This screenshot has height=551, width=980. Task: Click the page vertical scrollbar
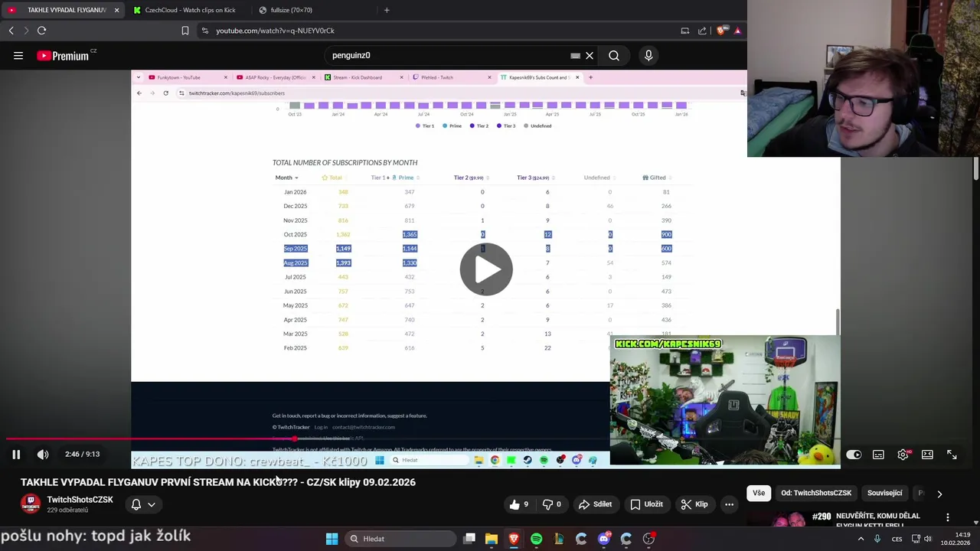(976, 168)
